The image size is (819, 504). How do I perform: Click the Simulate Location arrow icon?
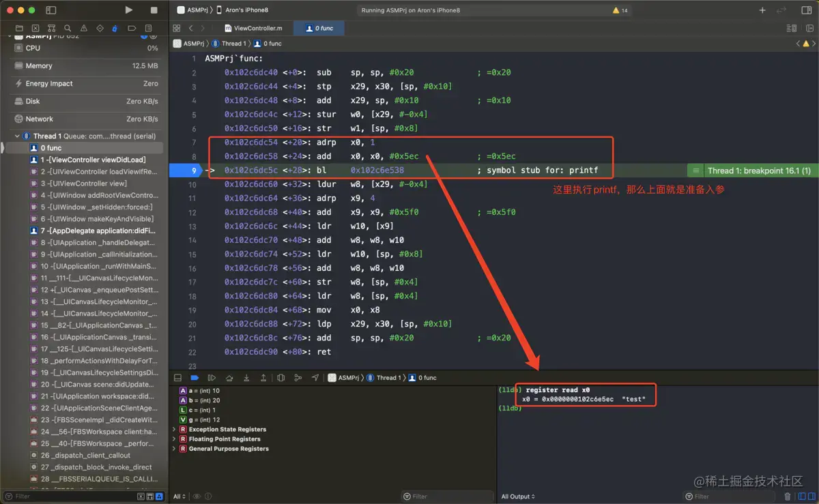pos(315,377)
